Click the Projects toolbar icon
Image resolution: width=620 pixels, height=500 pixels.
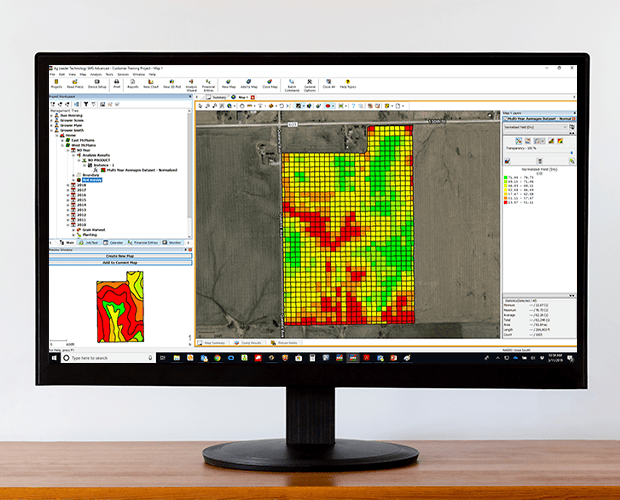57,83
